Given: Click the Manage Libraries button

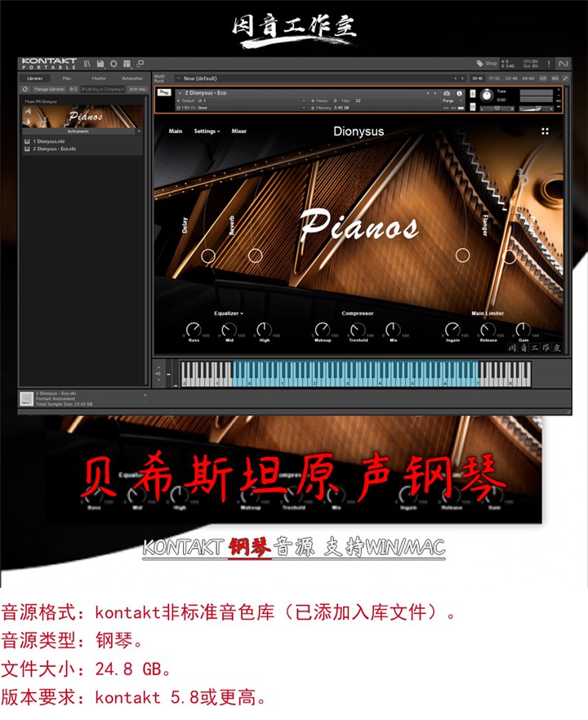Looking at the screenshot, I should click(49, 89).
